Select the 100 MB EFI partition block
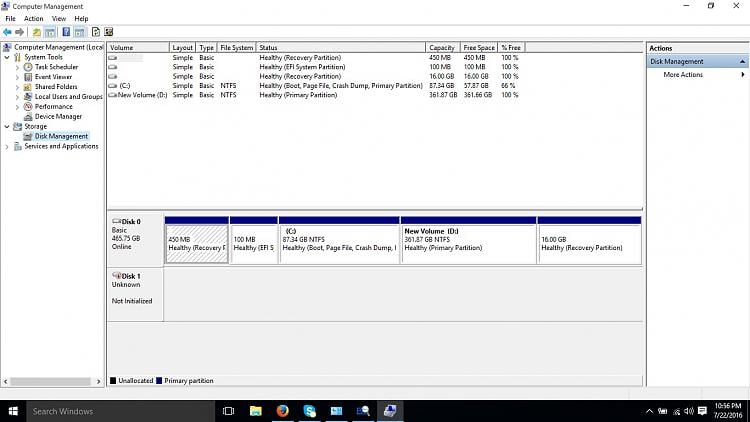This screenshot has width=750, height=422. [x=254, y=240]
